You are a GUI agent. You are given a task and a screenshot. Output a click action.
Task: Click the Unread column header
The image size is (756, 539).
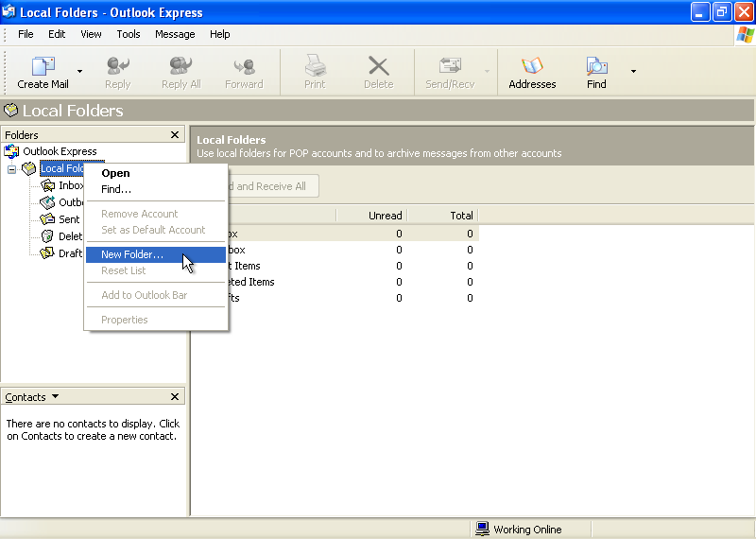click(372, 216)
